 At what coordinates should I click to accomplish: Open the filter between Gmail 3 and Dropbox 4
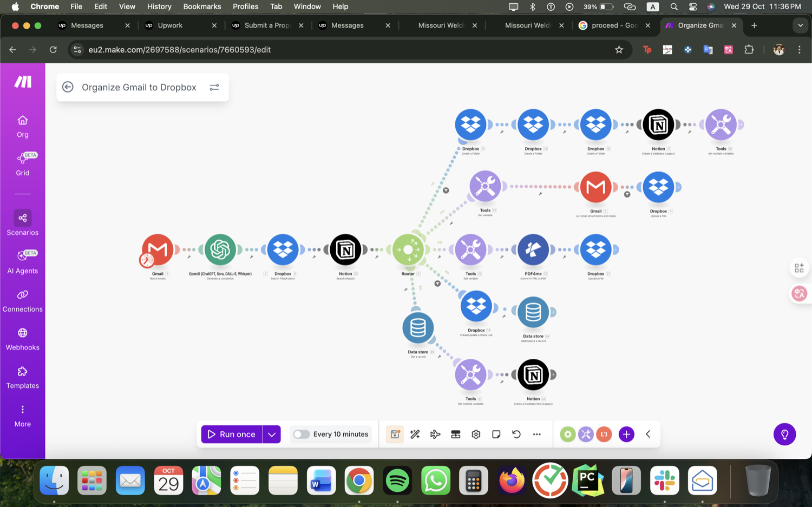(x=627, y=194)
